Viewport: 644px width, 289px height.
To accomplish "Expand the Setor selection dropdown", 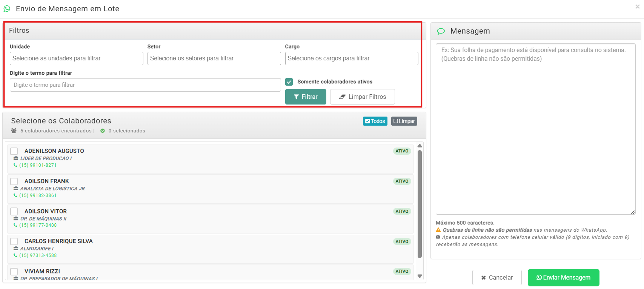I will pos(214,58).
